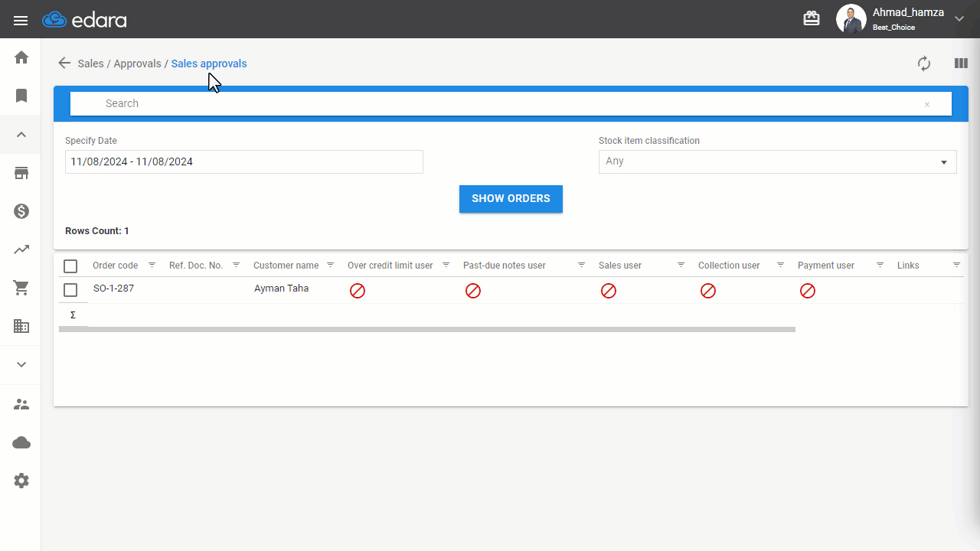Viewport: 980px width, 551px height.
Task: Click the table horizontal scrollbar
Action: coord(427,329)
